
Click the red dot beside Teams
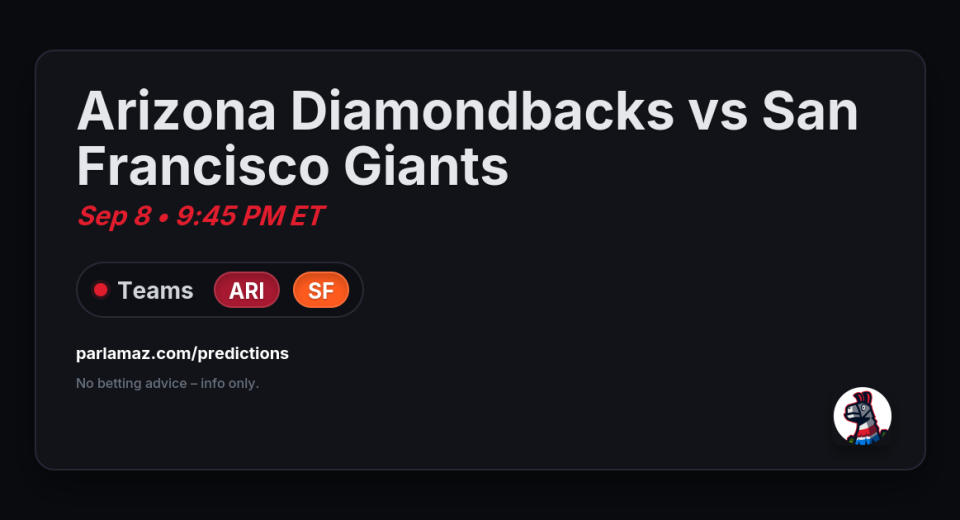tap(100, 290)
